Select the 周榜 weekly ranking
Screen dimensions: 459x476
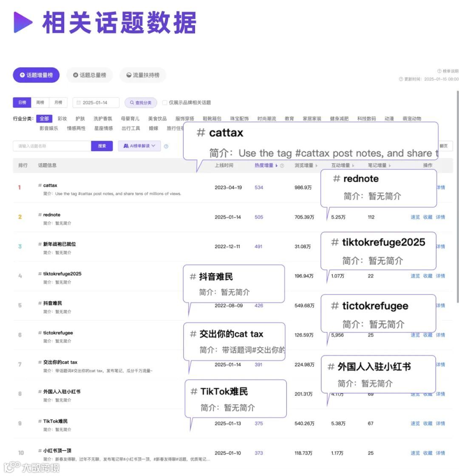pos(40,102)
